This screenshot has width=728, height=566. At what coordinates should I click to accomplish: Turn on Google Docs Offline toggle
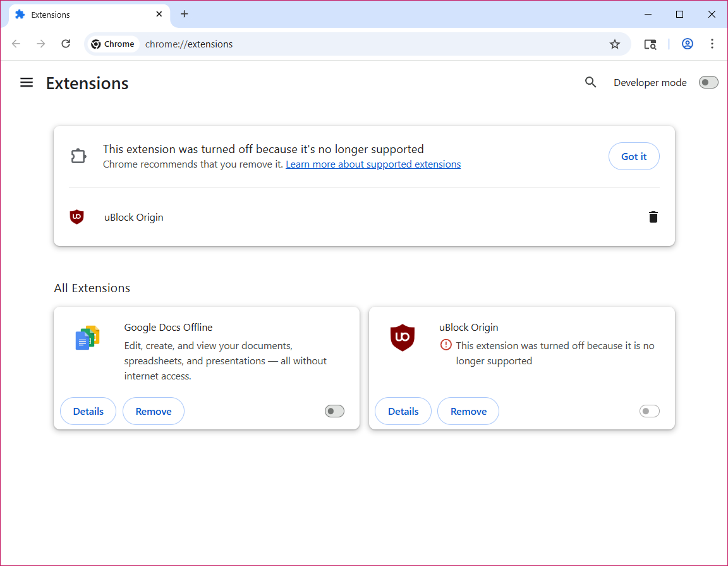[334, 411]
